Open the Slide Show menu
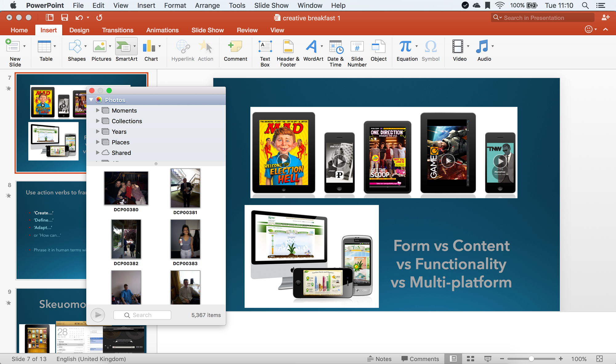This screenshot has height=364, width=616. [x=271, y=5]
